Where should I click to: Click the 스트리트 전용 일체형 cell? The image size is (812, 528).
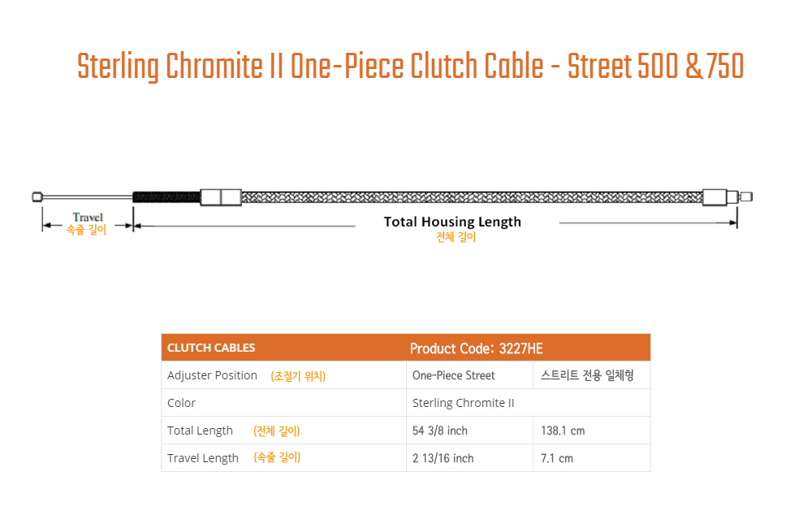(587, 375)
